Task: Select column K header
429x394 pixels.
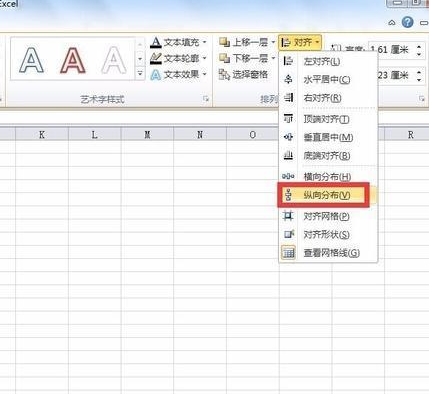Action: tap(42, 134)
